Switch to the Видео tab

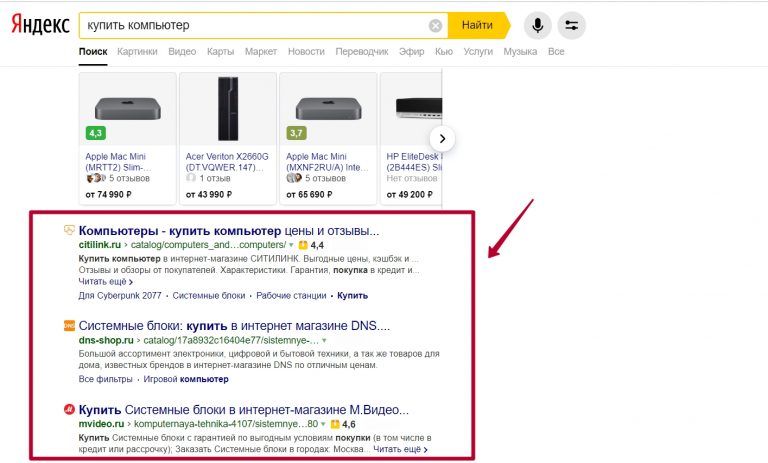point(182,51)
